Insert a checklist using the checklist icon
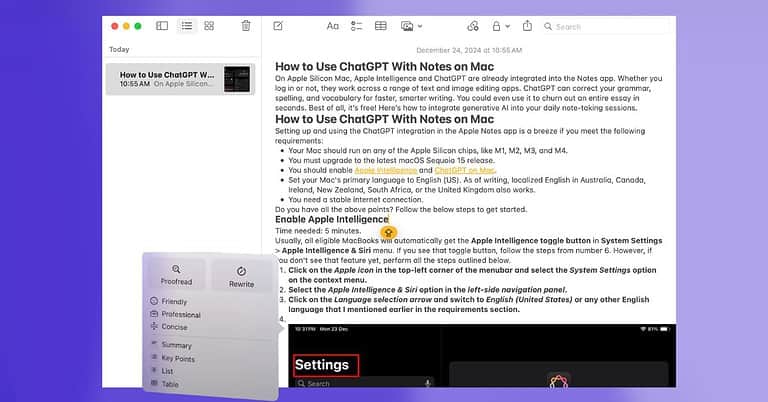 (357, 26)
